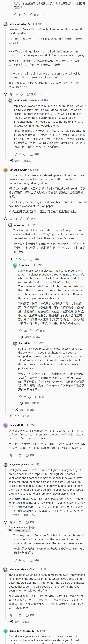Collapse czapatka's reply thread

click(x=10, y=259)
